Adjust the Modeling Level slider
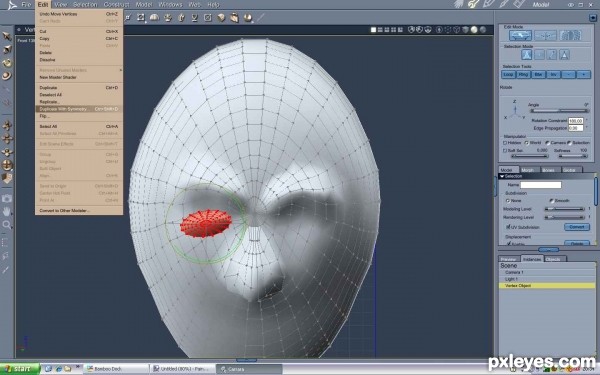The image size is (600, 375). coord(564,209)
